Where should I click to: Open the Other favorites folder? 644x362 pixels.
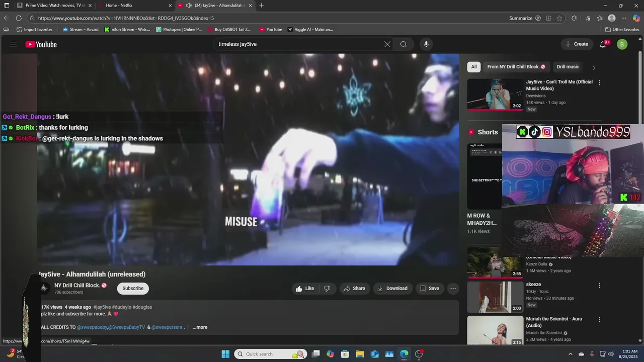[622, 30]
